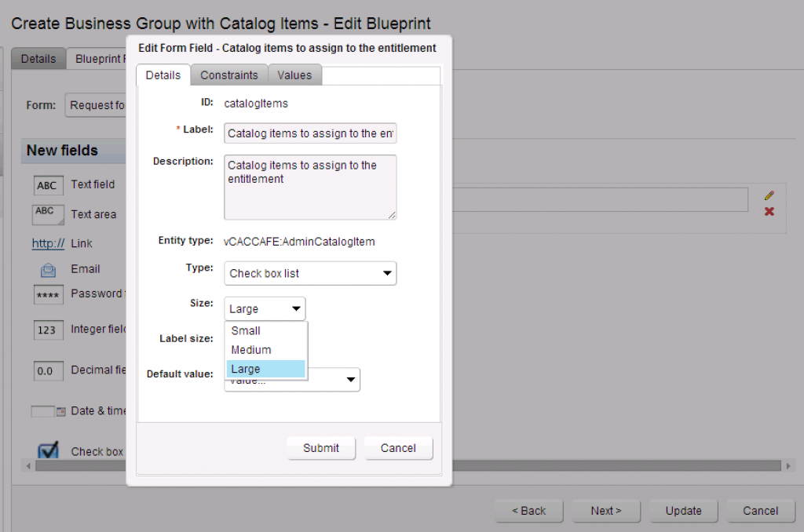Switch to the Constraints tab
This screenshot has height=532, width=804.
click(x=228, y=75)
